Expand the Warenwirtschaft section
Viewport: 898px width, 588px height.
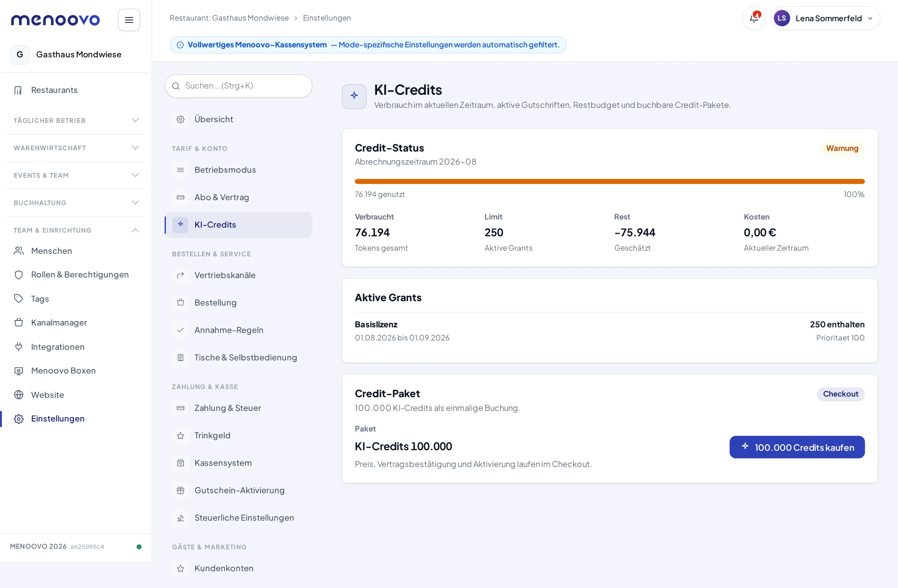coord(75,148)
